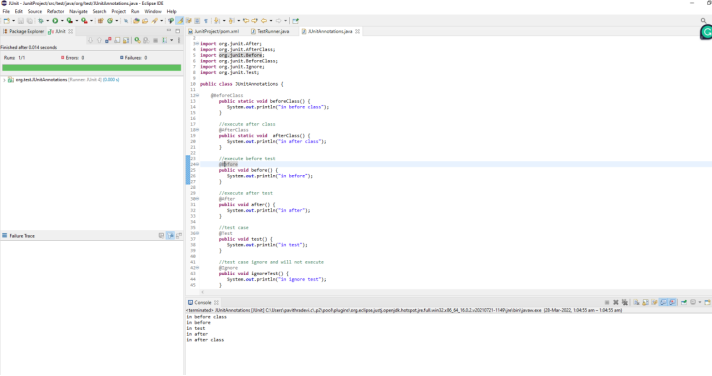Click Rerun Failed Tests First icon in JUnit view
The image size is (712, 376).
pyautogui.click(x=146, y=40)
